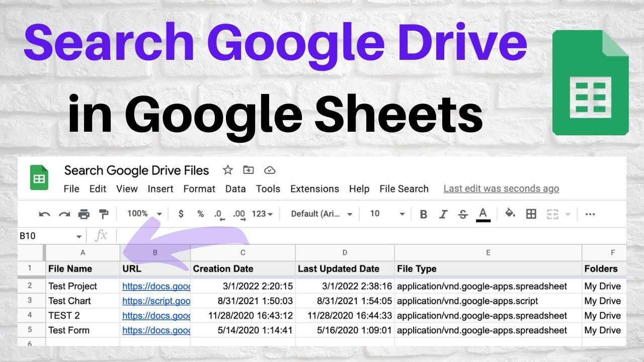This screenshot has width=644, height=362.
Task: Click the Move to folder icon
Action: 249,170
